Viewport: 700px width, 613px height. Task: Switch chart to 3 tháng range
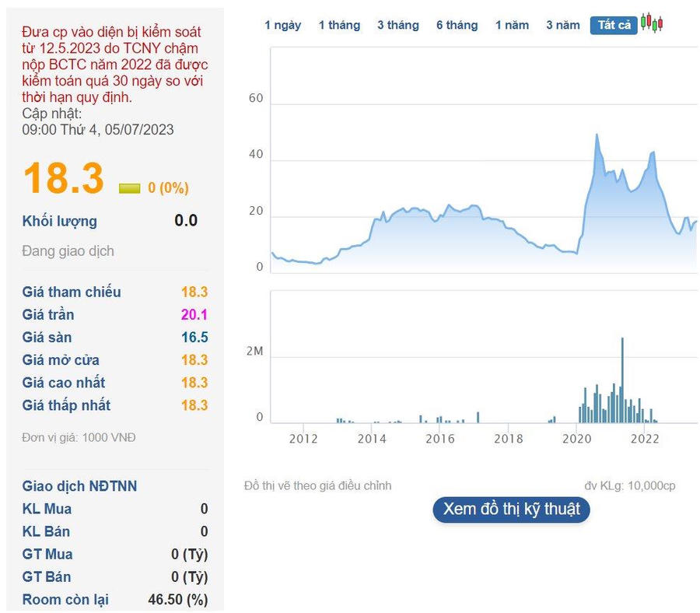(397, 25)
